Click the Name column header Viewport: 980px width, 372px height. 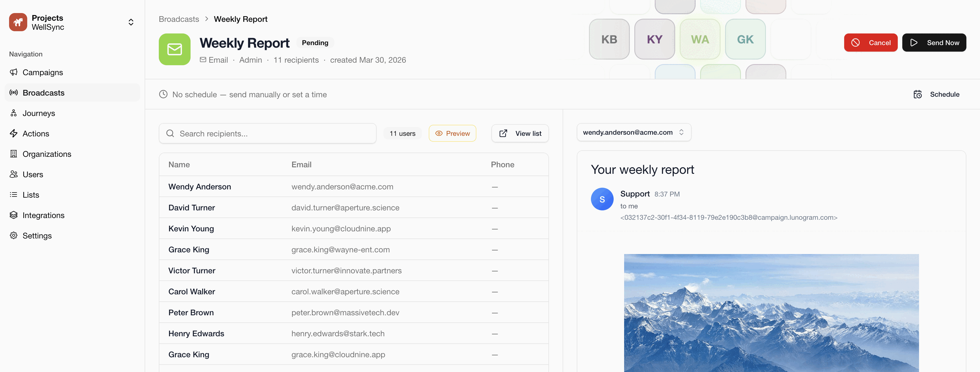click(x=179, y=164)
